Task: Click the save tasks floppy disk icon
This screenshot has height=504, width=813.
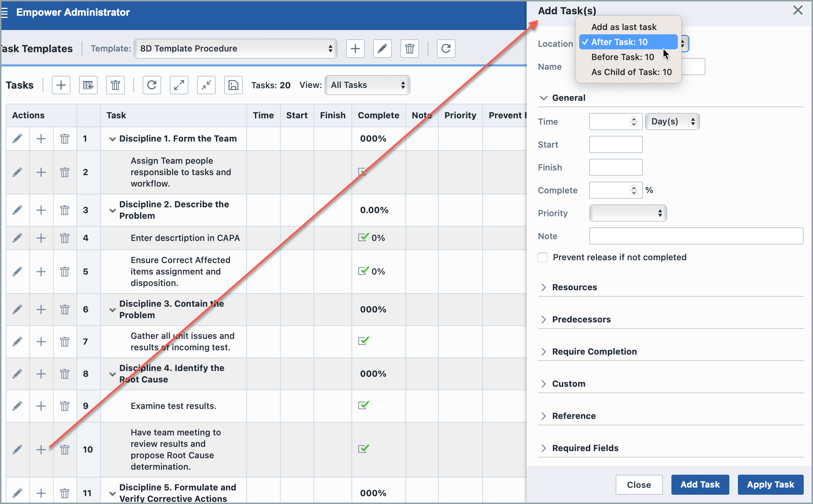Action: (x=233, y=85)
